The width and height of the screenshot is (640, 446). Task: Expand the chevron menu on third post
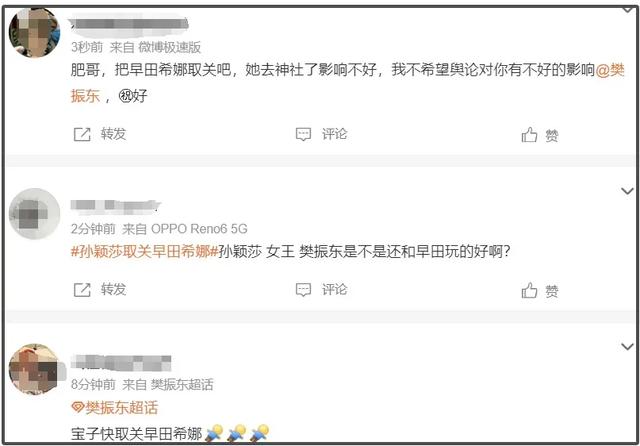[x=627, y=347]
